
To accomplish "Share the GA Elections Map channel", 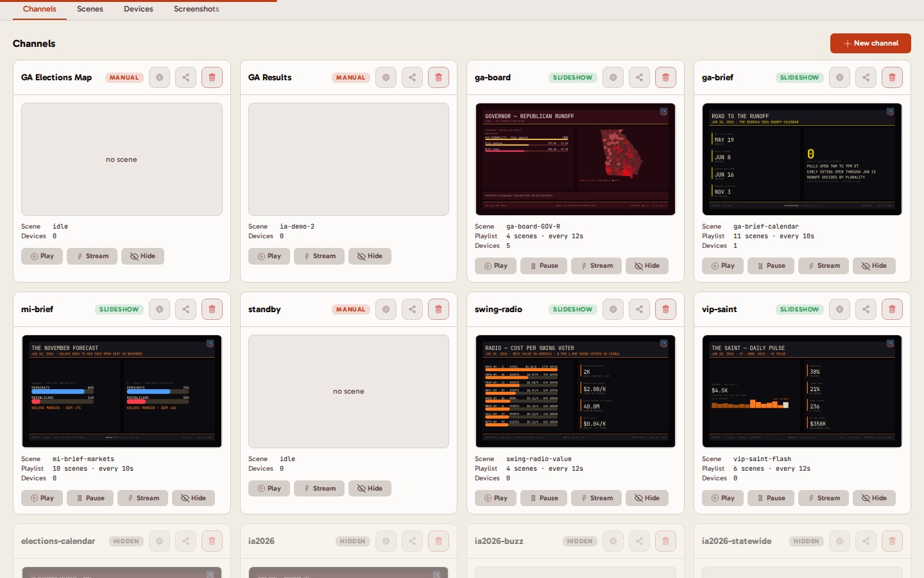I will tap(186, 77).
